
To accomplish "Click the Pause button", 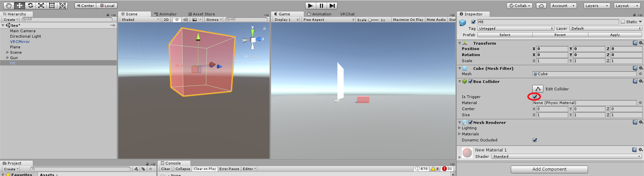I will click(x=321, y=5).
